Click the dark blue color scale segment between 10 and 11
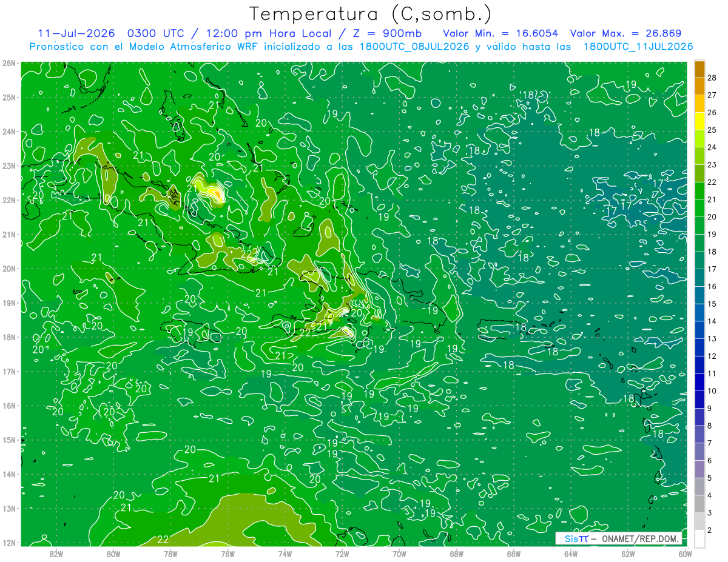Screen dimensions: 728x562 (x=699, y=383)
